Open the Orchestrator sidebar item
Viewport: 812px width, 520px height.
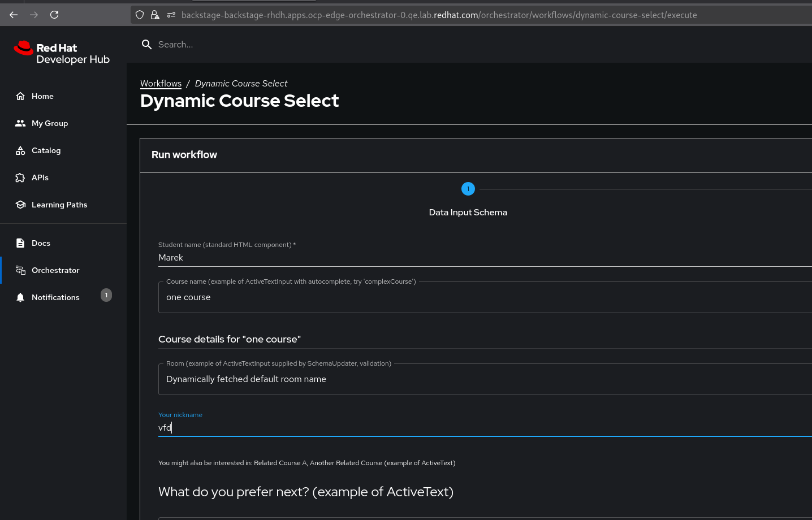[x=55, y=270]
